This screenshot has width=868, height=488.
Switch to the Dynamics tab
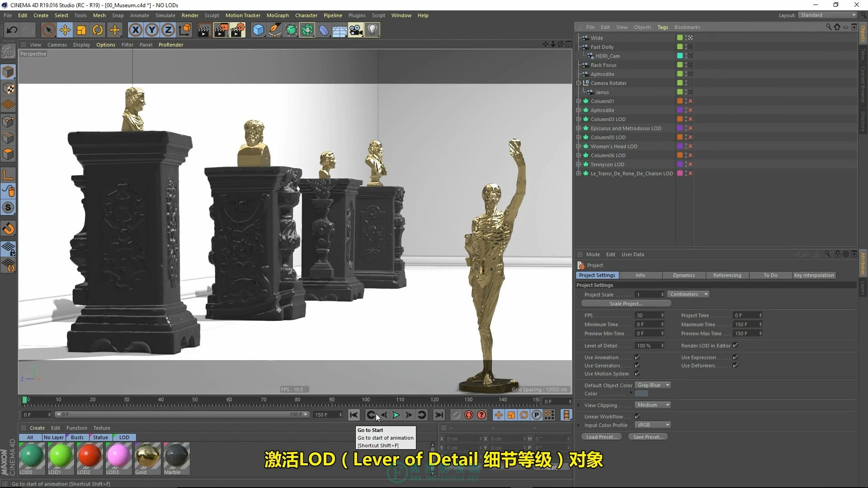click(684, 275)
